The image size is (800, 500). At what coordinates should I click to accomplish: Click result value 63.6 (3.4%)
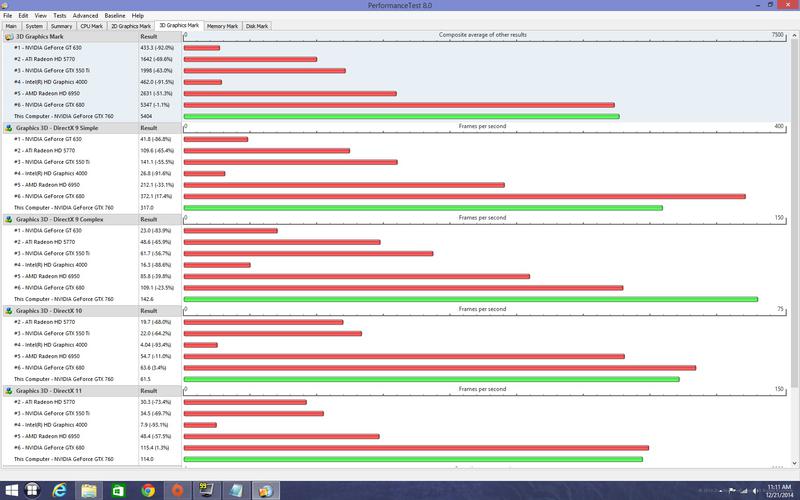coord(154,368)
